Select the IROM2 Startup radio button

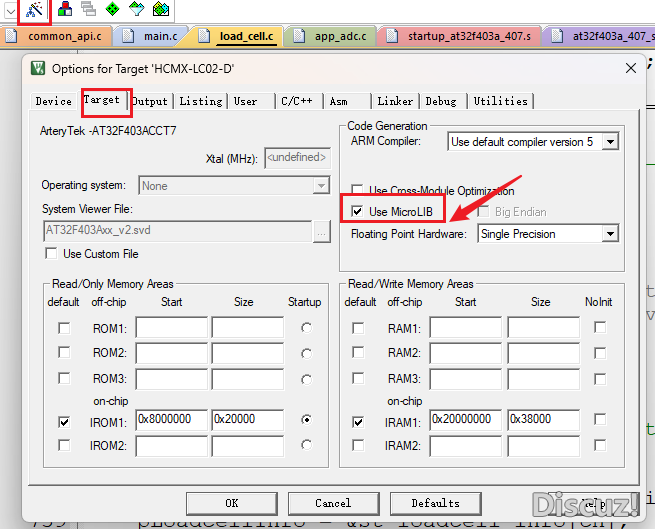tap(306, 445)
